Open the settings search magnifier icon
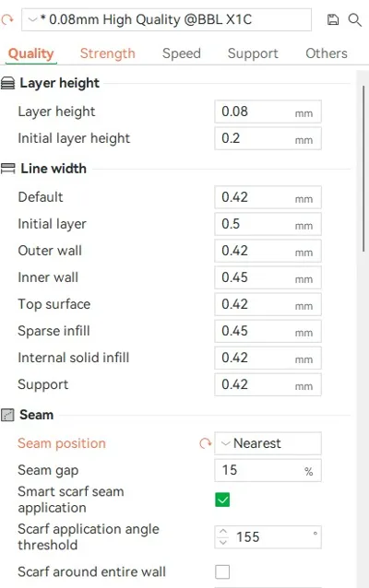The image size is (369, 588). (x=355, y=19)
